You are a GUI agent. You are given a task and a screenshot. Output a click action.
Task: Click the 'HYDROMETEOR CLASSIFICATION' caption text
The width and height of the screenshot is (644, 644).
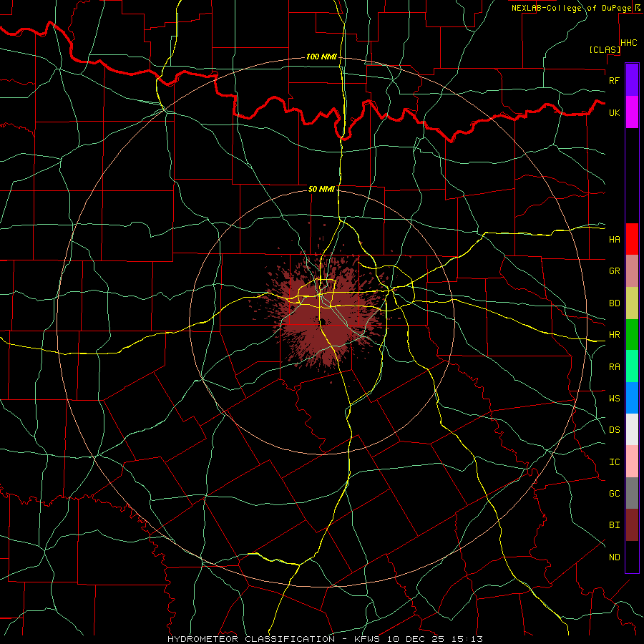coord(251,639)
